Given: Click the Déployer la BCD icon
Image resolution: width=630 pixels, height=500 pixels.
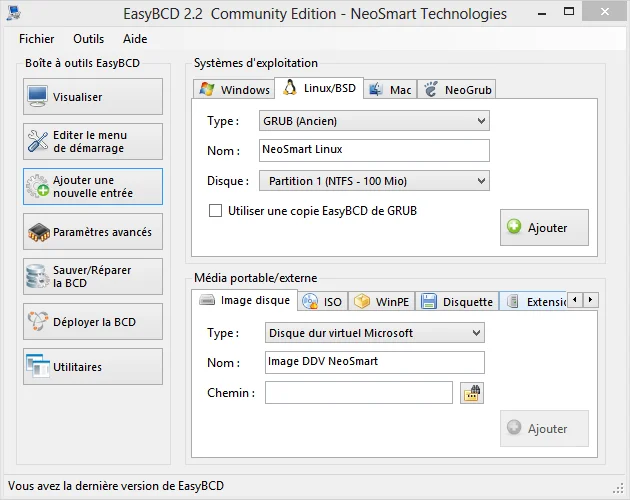Looking at the screenshot, I should pos(38,322).
